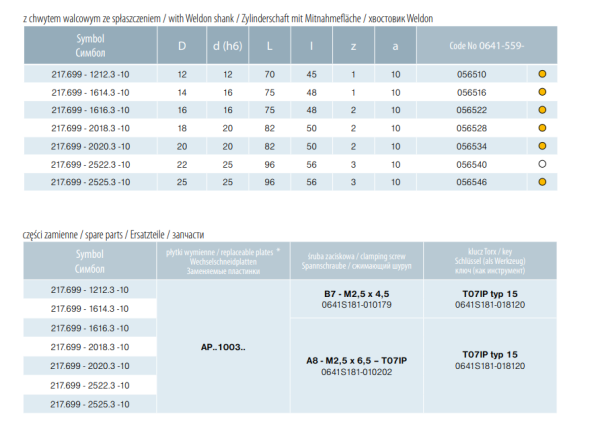600x435 pixels.
Task: Select symbol 217.699 - 2525.3 -10 in spare parts table
Action: (x=91, y=405)
